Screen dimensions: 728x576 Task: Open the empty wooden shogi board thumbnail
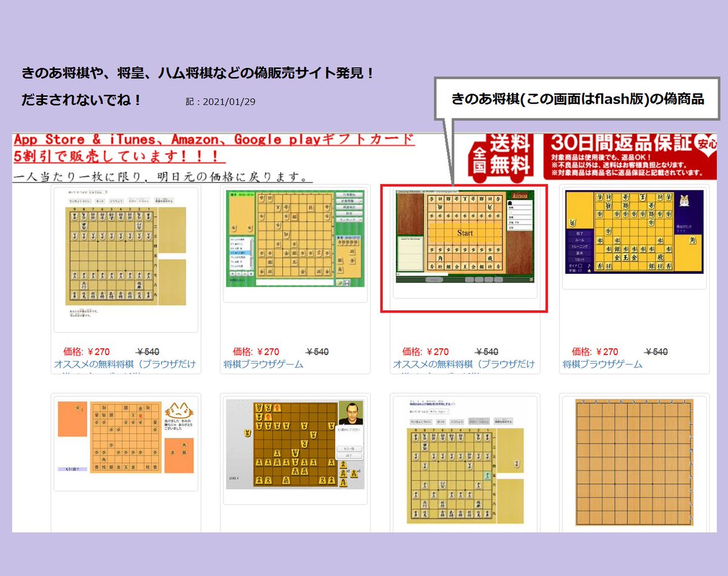coord(635,462)
